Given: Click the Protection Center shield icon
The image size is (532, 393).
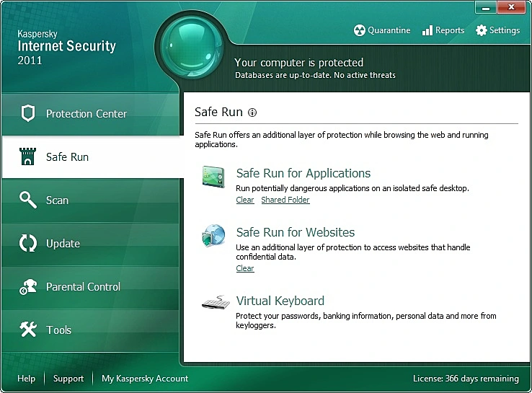Looking at the screenshot, I should click(x=28, y=113).
